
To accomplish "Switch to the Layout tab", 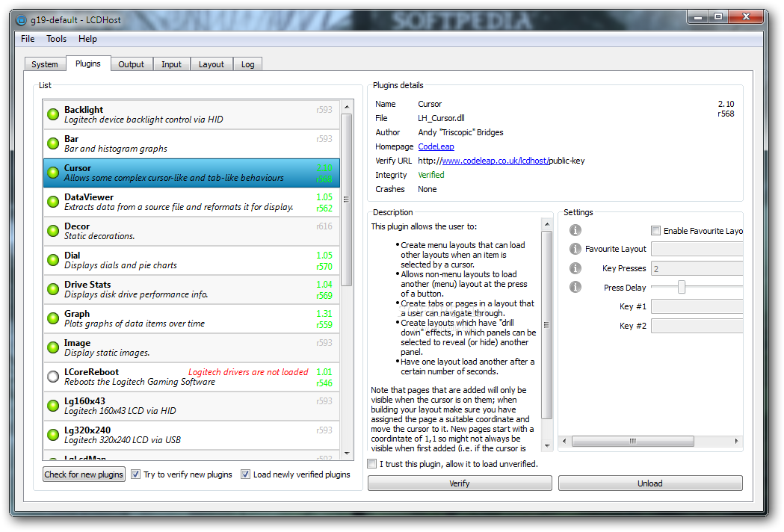I will coord(212,64).
